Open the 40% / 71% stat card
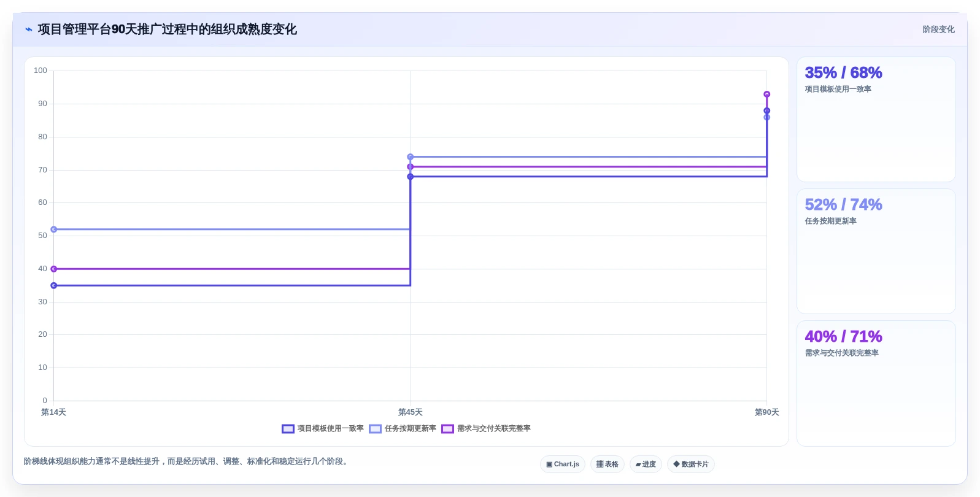Viewport: 980px width, 497px height. pyautogui.click(x=876, y=383)
